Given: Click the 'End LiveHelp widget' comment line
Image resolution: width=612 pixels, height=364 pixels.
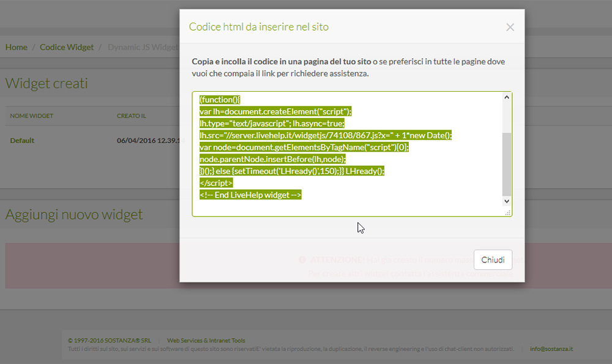Looking at the screenshot, I should [x=250, y=195].
